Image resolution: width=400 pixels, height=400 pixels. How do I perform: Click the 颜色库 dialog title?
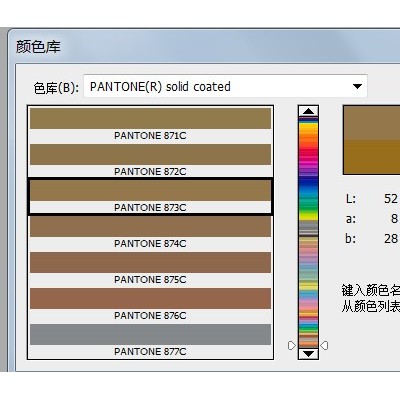(x=38, y=46)
